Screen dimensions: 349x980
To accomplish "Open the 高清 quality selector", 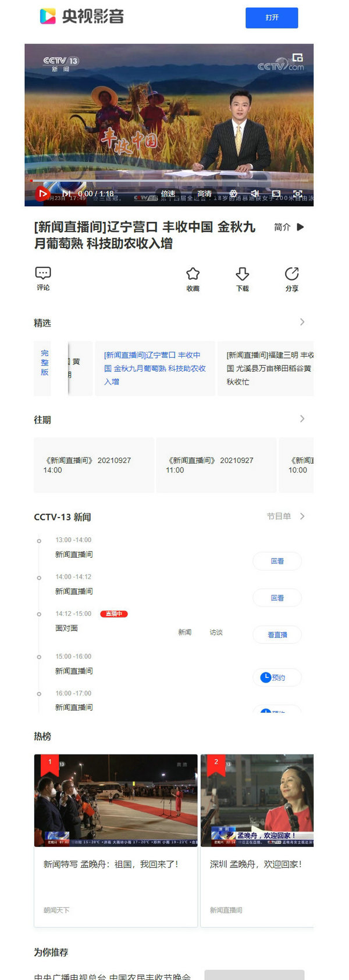I will (x=204, y=193).
